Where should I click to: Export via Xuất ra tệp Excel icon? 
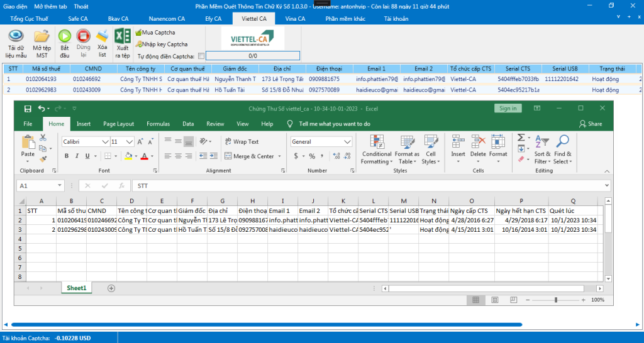123,36
